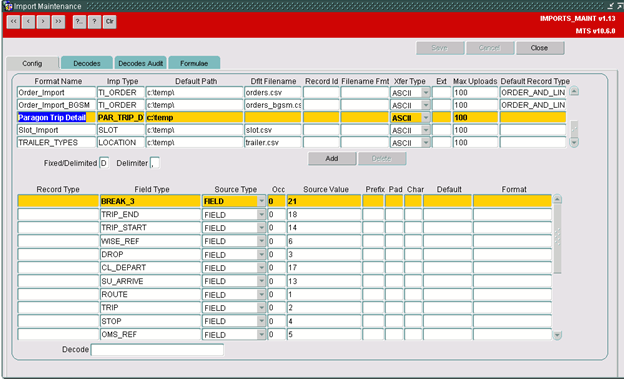This screenshot has width=624, height=380.
Task: Clear the form using the Clr button
Action: click(109, 21)
